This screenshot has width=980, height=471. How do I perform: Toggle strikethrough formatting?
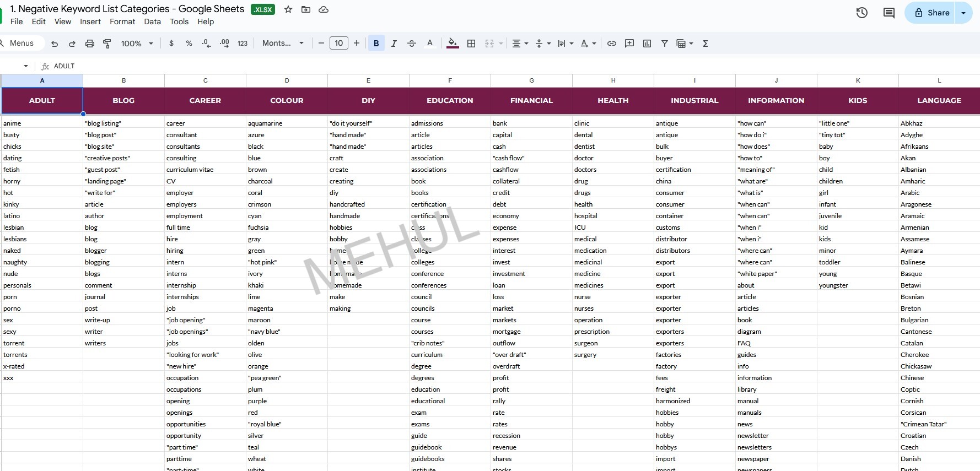point(412,44)
